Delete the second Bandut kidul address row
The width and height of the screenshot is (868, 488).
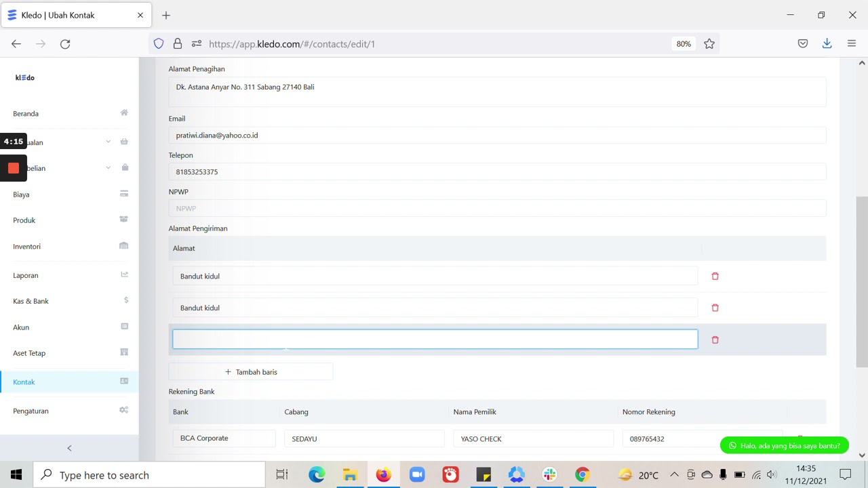(x=715, y=308)
